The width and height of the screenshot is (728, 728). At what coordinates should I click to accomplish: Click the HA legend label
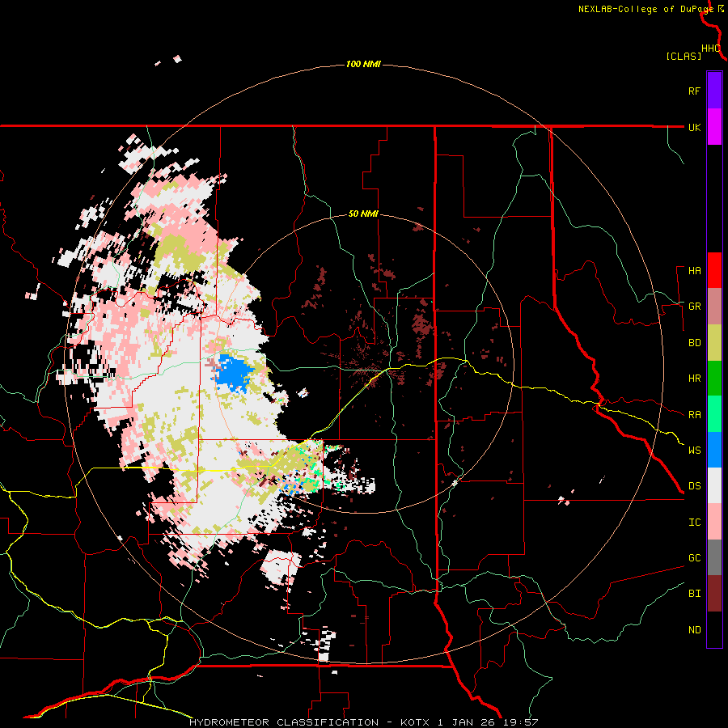coord(695,271)
